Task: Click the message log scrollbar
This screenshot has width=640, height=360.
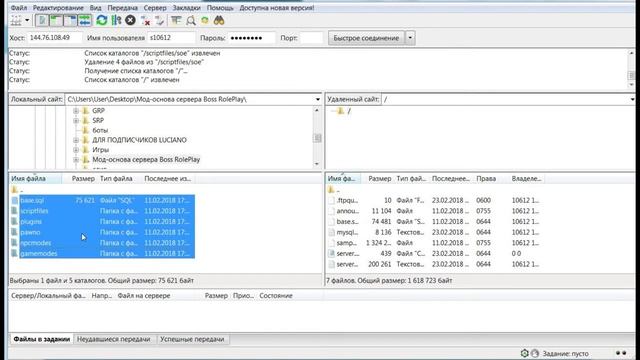Action: (631, 69)
